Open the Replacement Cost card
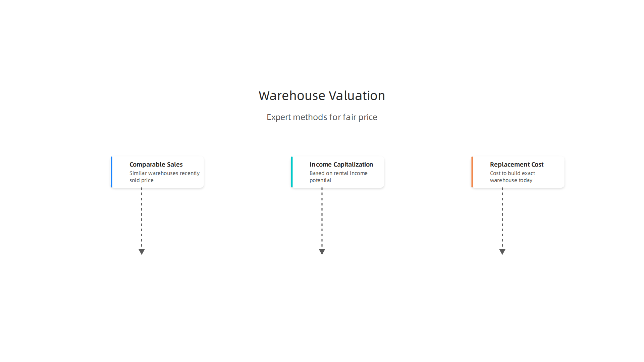The image size is (644, 362). [x=518, y=172]
